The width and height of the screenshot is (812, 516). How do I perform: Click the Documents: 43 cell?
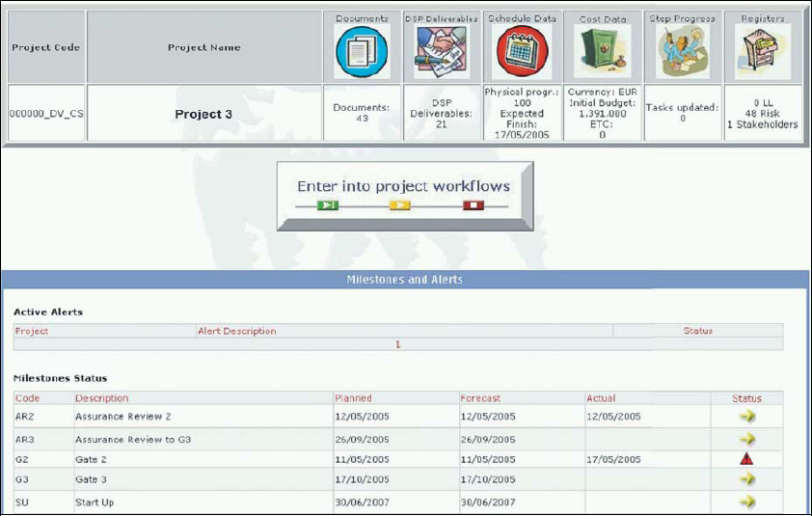coord(362,114)
